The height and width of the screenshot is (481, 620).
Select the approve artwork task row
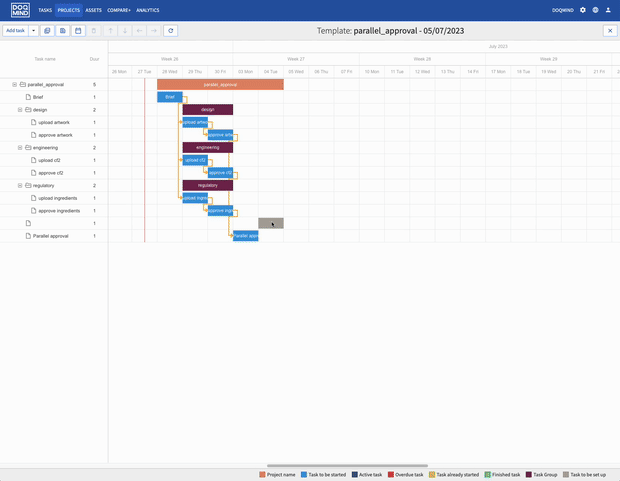tap(55, 135)
